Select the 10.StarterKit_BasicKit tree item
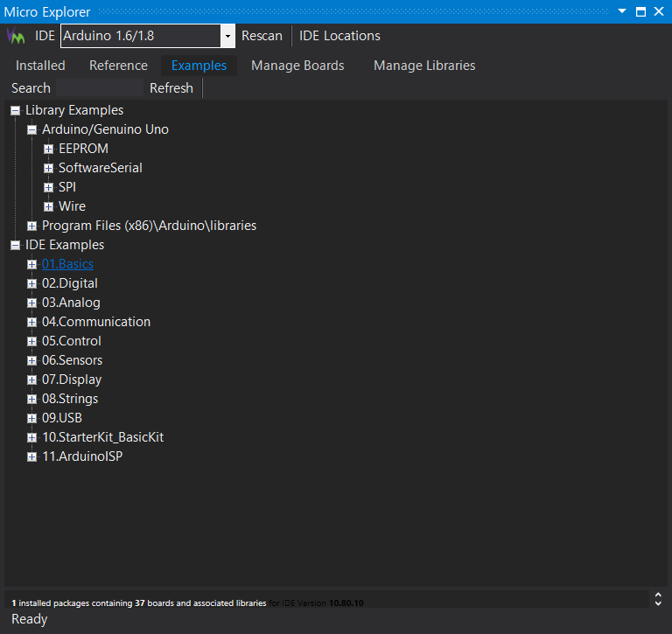 (103, 437)
